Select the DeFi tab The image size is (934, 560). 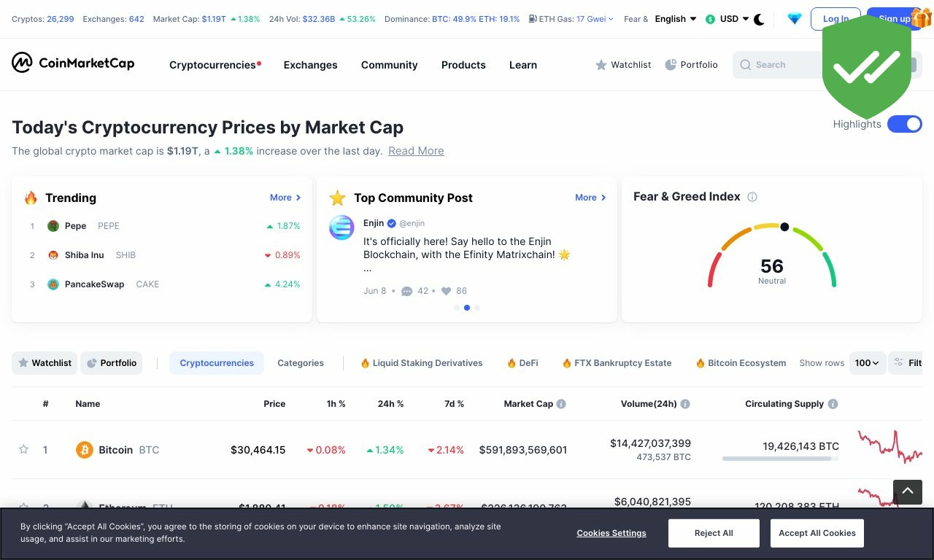tap(522, 362)
